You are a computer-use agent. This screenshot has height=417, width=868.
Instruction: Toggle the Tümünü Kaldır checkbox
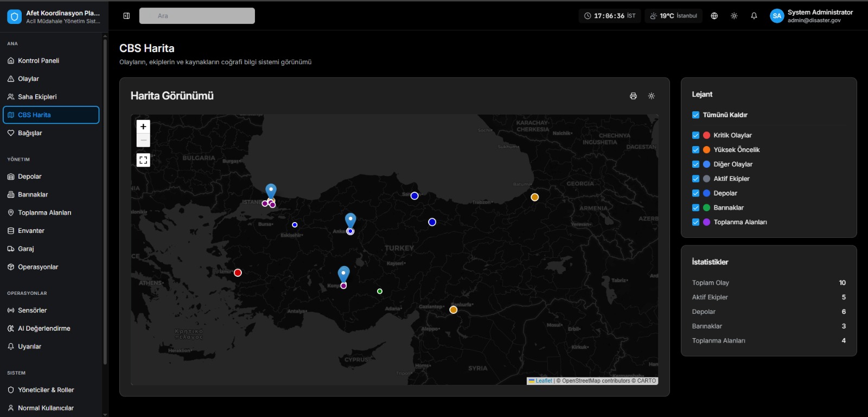(695, 115)
